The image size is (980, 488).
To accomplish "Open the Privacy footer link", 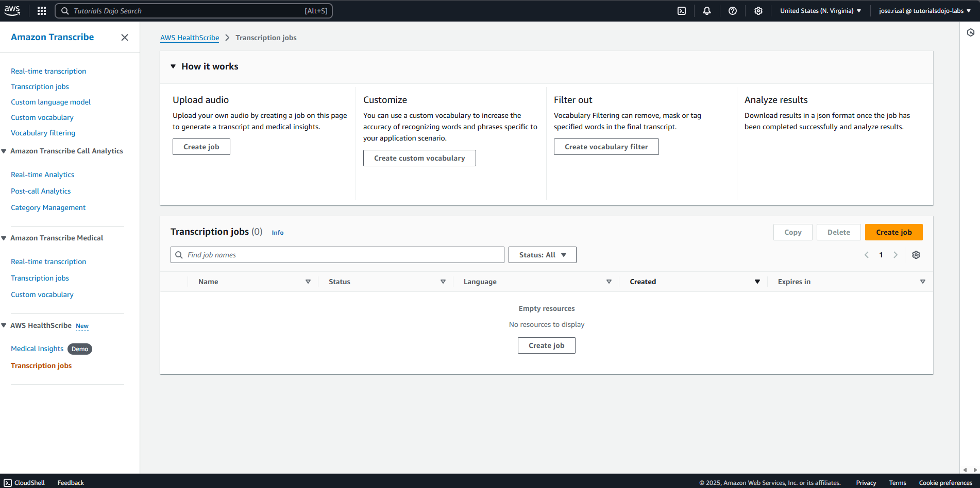I will (x=866, y=483).
